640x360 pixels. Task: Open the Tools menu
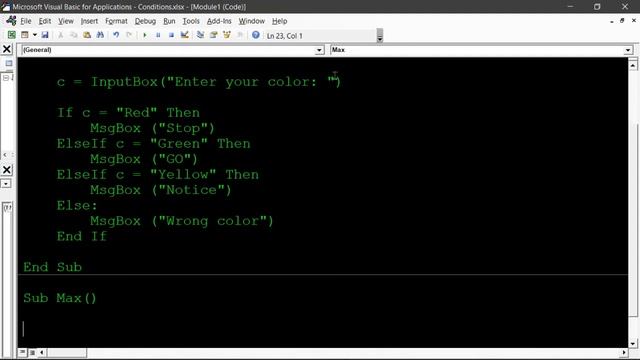tap(191, 21)
